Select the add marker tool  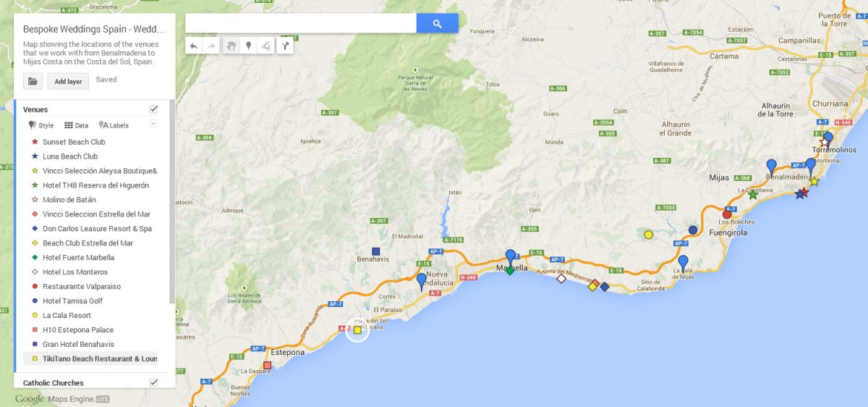click(249, 46)
